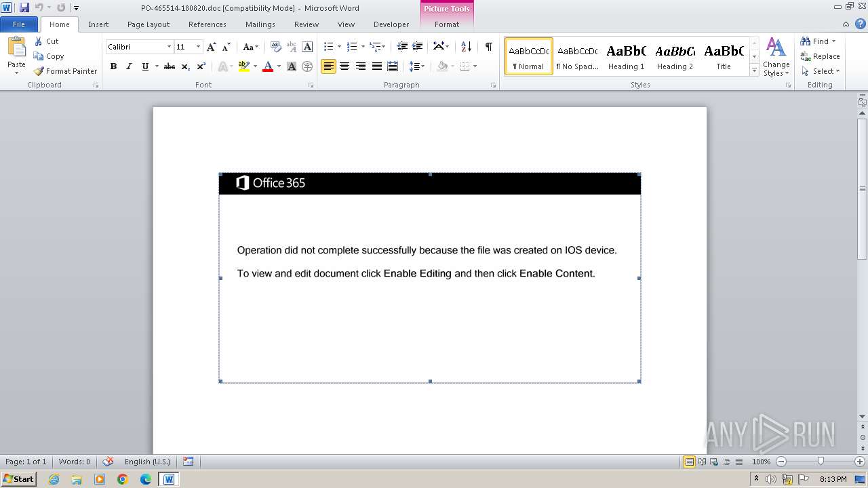
Task: Select the Office 365 picture
Action: pos(429,277)
